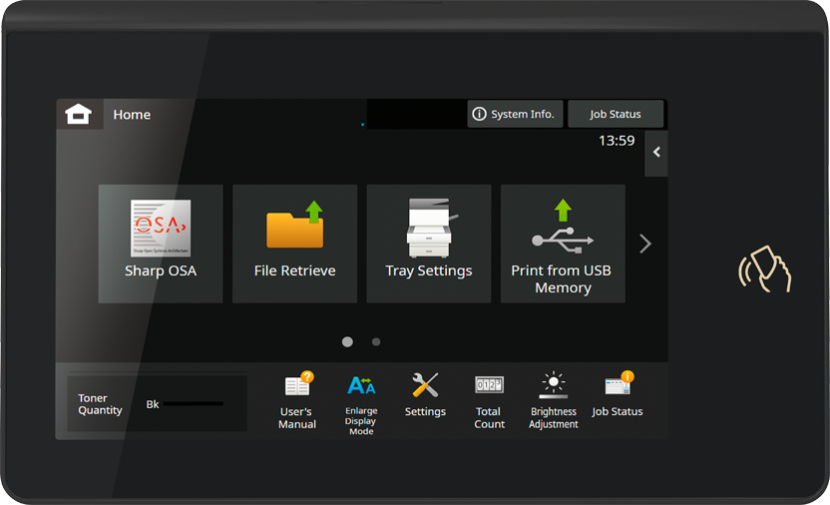The width and height of the screenshot is (830, 505).
Task: Open Total Count counter icon
Action: pyautogui.click(x=489, y=401)
